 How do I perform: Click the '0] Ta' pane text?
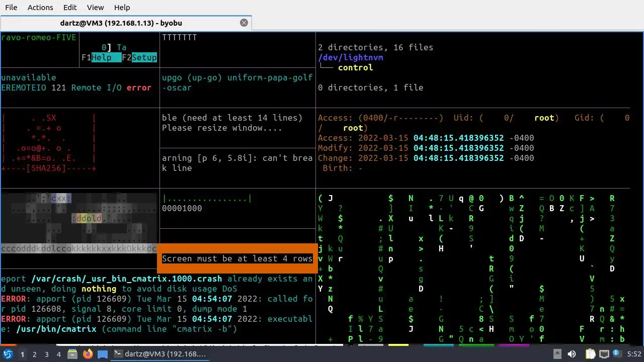coord(114,47)
